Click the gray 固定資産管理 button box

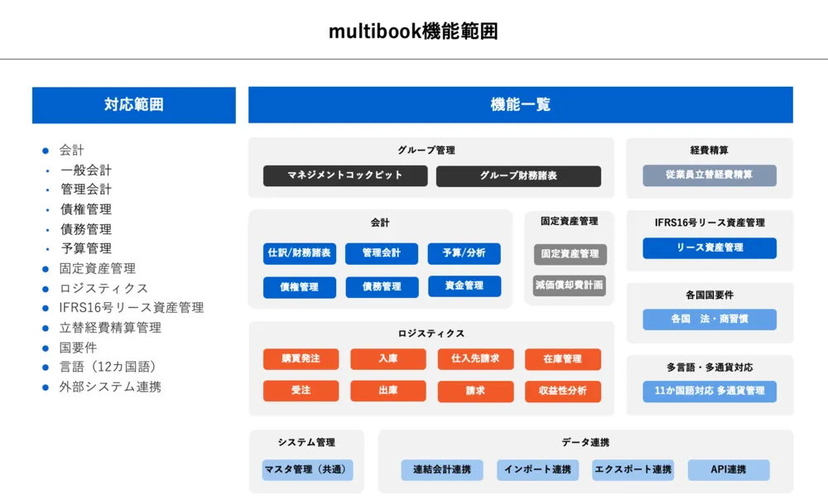570,254
